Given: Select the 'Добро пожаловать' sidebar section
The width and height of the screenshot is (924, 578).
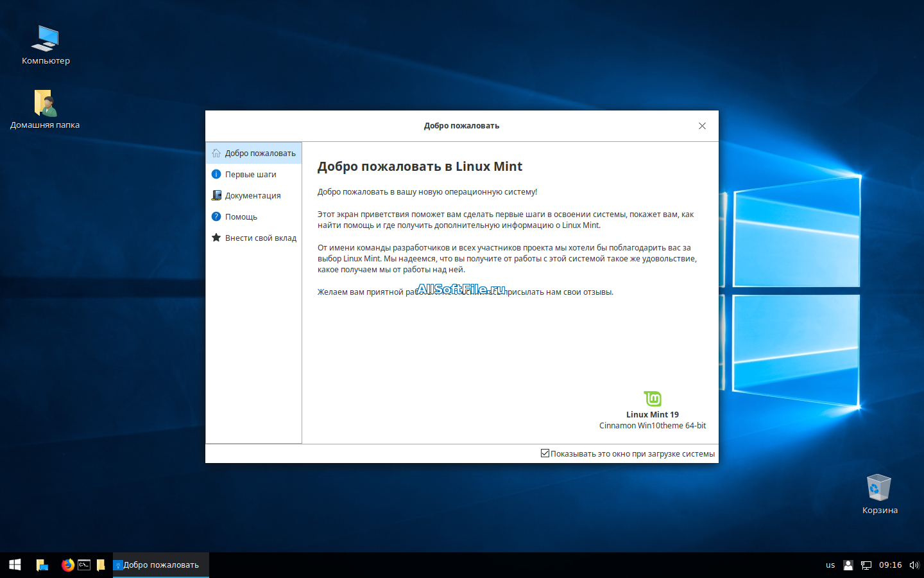Looking at the screenshot, I should (254, 153).
